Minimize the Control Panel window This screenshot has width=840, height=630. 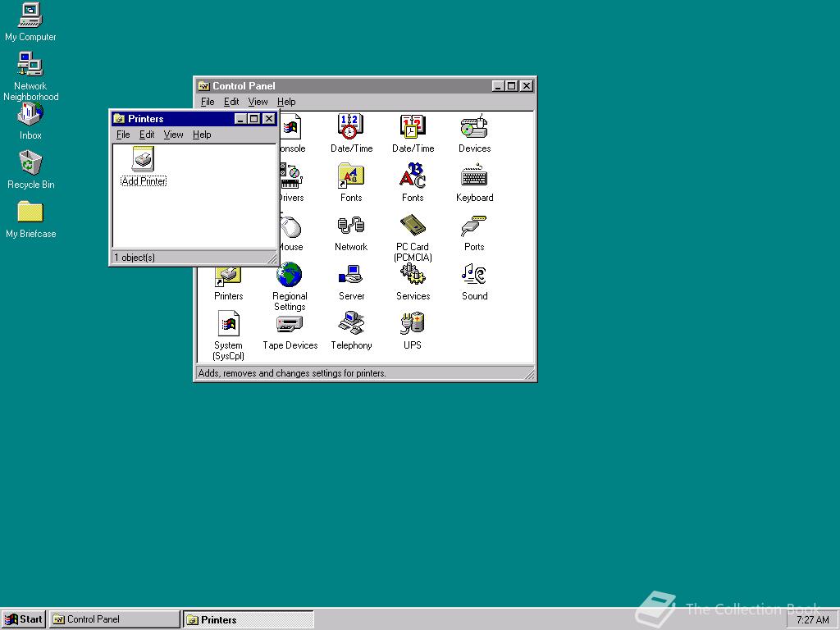point(498,85)
